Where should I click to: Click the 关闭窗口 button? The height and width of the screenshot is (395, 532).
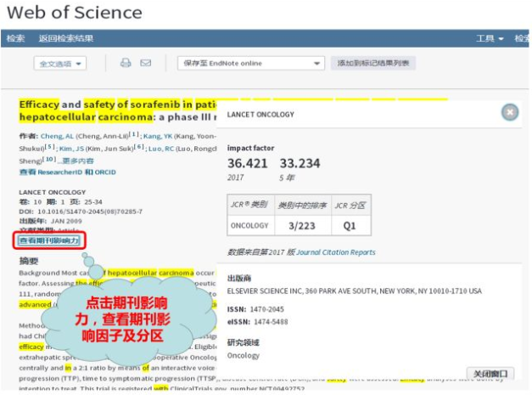coord(490,374)
